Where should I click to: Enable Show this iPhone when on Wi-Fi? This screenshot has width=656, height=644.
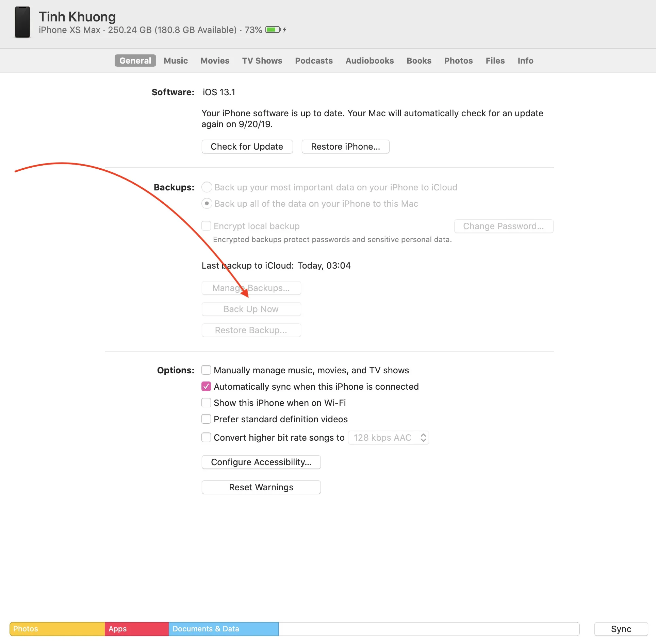point(206,403)
